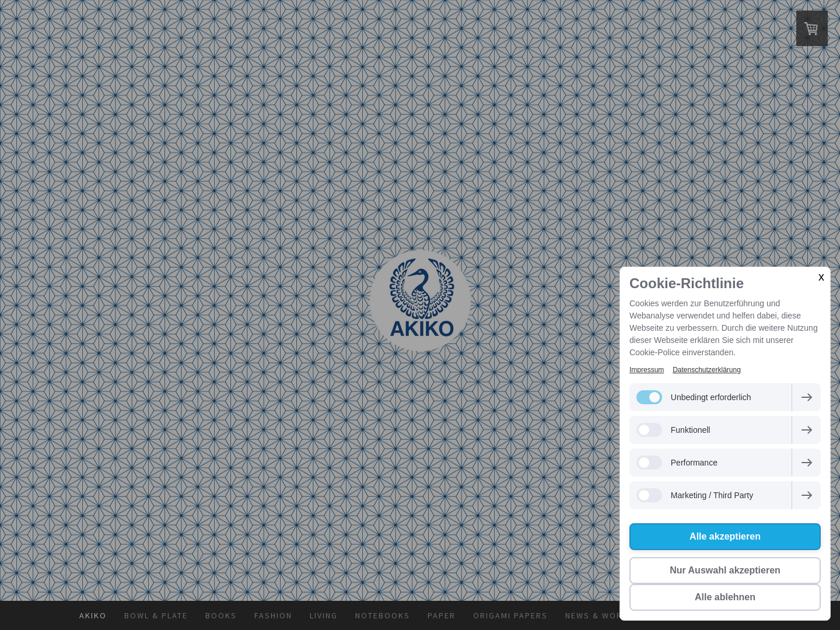This screenshot has height=630, width=840.
Task: Open the LIVING menu item
Action: click(324, 615)
